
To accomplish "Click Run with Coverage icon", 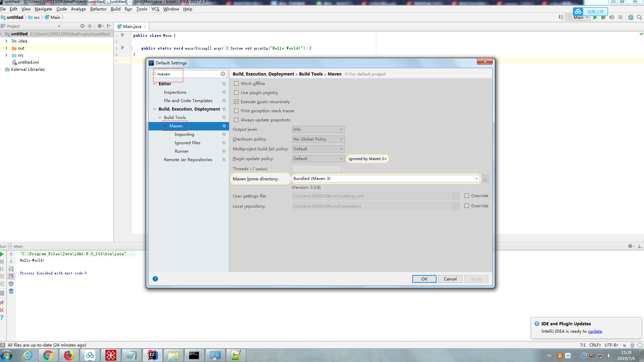I will click(612, 17).
